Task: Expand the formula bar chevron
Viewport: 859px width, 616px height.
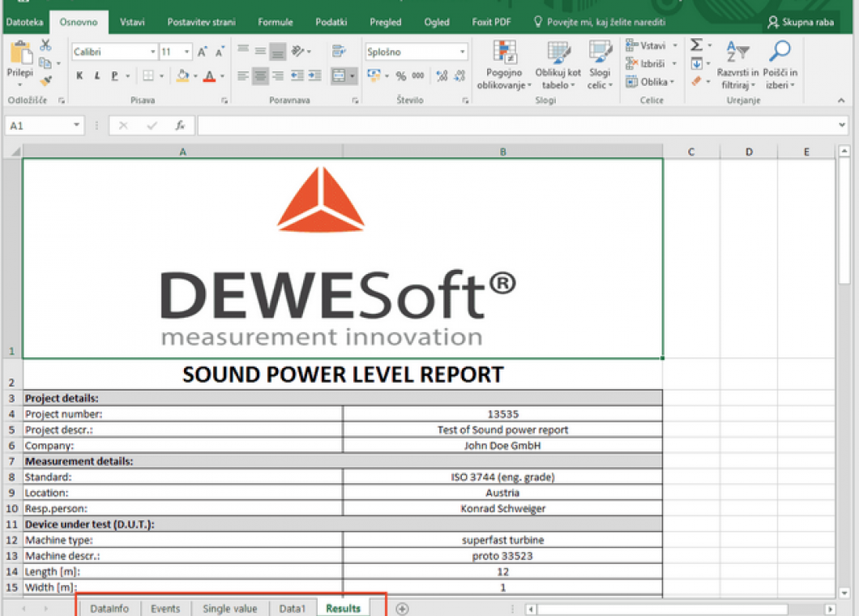Action: coord(841,125)
